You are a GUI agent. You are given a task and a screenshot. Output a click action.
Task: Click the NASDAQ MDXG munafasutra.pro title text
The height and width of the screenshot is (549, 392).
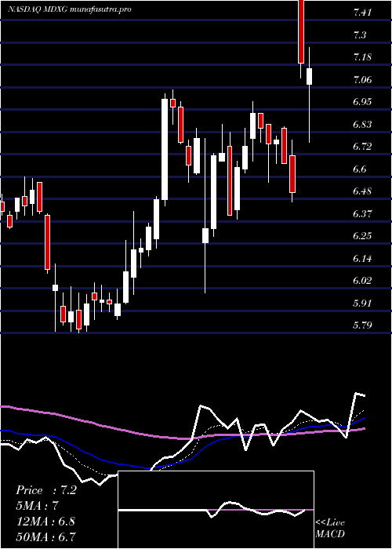coord(70,9)
